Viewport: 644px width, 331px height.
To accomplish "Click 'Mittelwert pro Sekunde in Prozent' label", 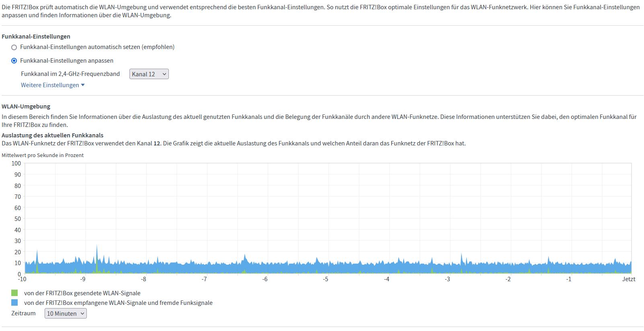I will click(43, 155).
